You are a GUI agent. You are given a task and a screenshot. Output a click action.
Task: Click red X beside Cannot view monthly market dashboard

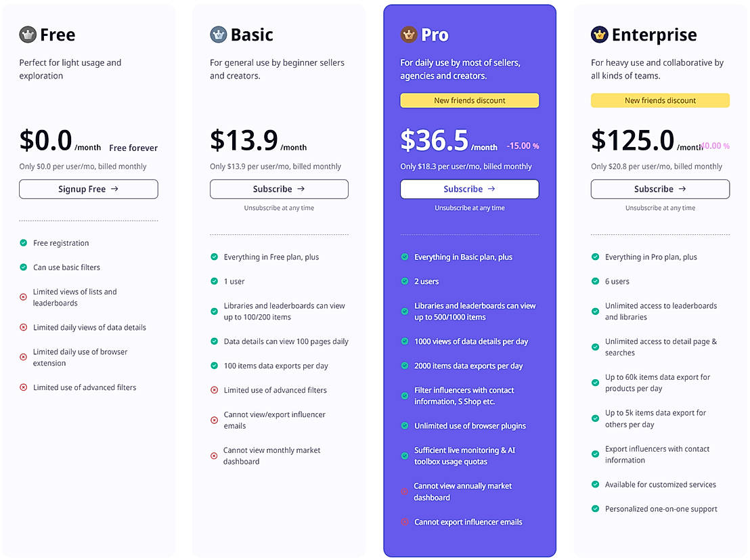pos(215,456)
